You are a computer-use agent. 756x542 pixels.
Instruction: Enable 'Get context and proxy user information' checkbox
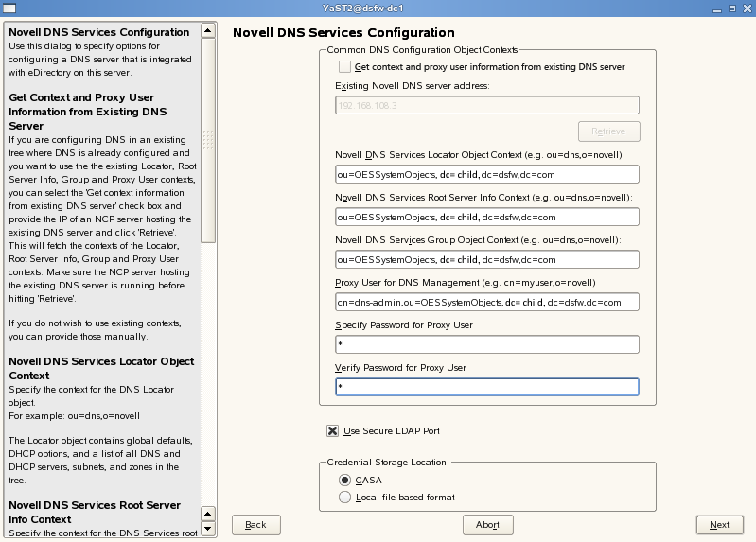344,67
